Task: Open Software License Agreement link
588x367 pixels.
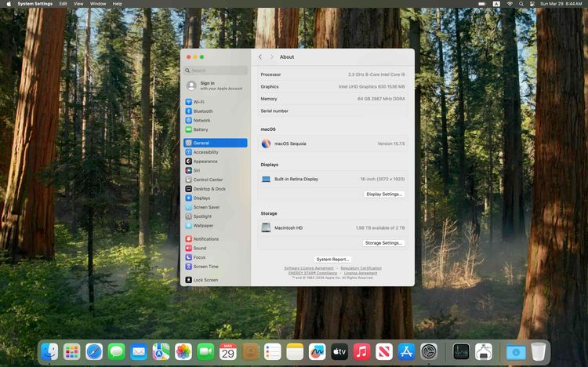Action: tap(309, 268)
